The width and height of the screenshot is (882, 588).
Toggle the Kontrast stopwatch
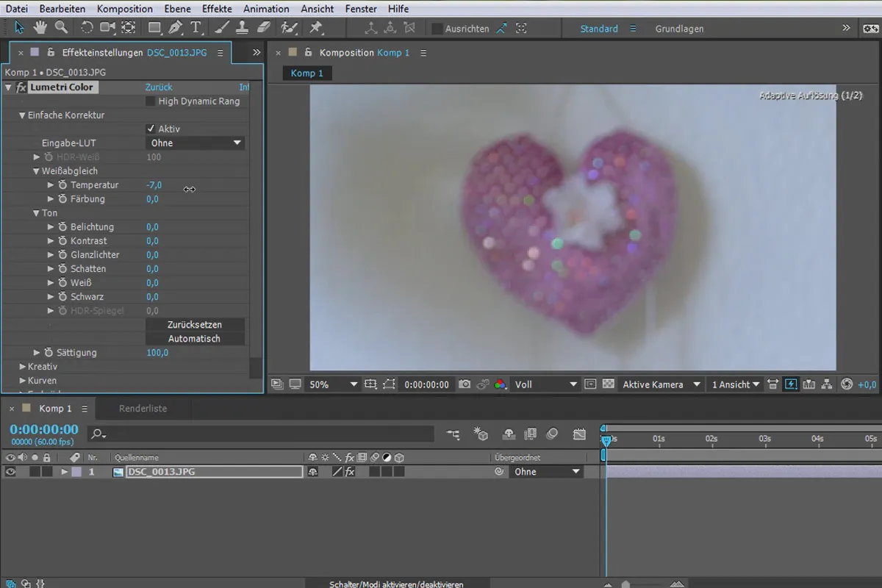point(62,241)
